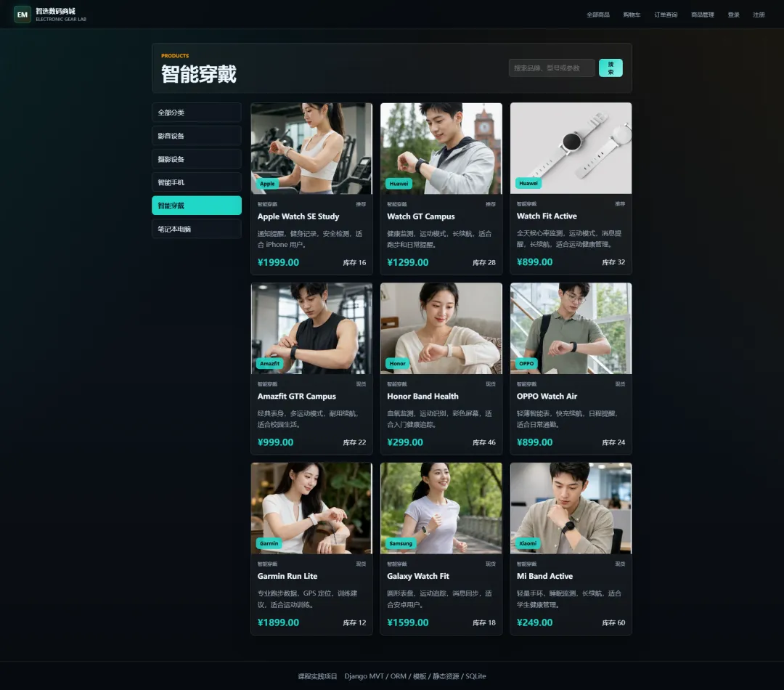Screen dimensions: 784x690
Task: Click the Samsung brand badge
Action: (x=401, y=543)
